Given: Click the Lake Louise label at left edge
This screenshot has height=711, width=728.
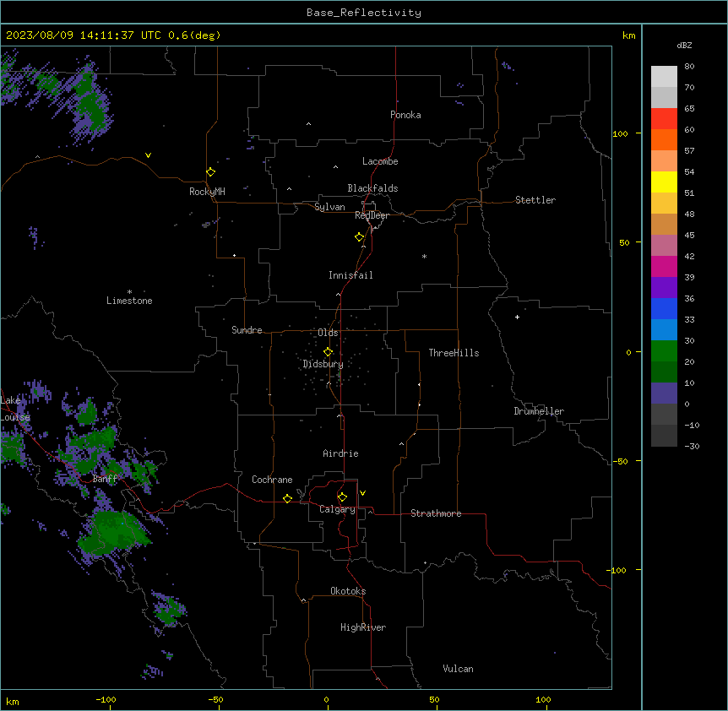Looking at the screenshot, I should [14, 409].
